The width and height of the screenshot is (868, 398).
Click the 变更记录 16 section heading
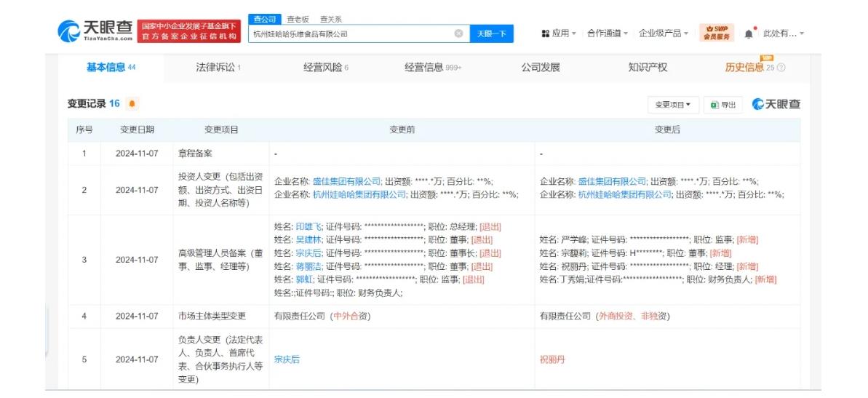click(94, 103)
